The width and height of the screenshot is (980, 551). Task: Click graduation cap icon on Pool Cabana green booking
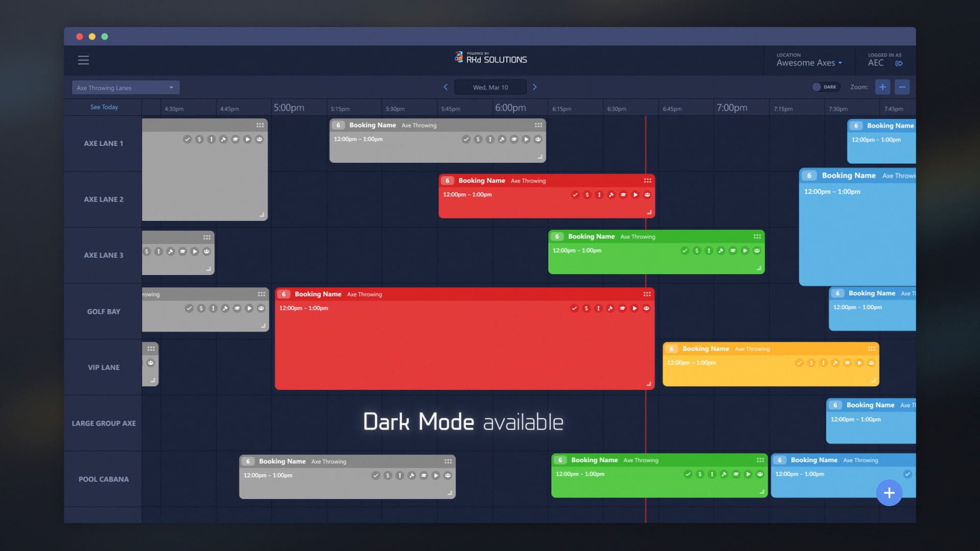(x=736, y=474)
